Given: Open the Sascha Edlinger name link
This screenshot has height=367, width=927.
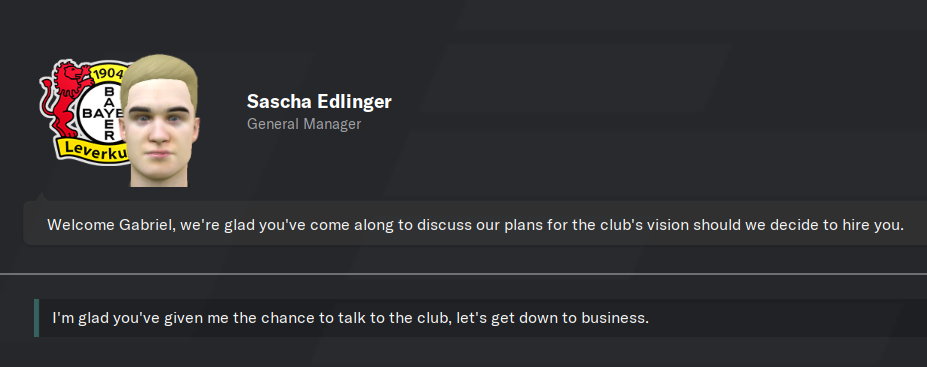Looking at the screenshot, I should (319, 102).
